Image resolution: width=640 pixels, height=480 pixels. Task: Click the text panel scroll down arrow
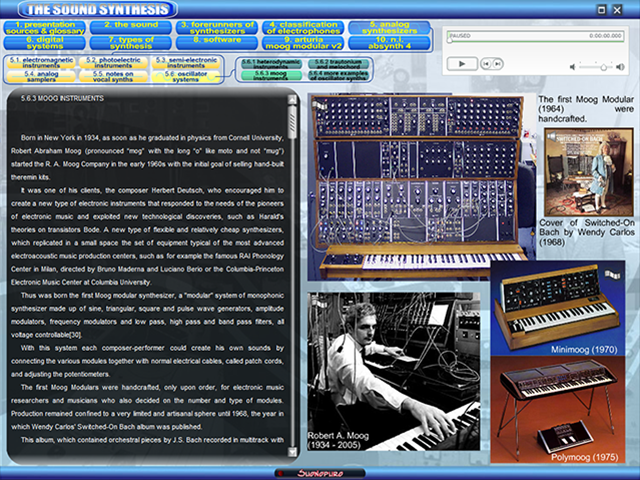(x=292, y=451)
